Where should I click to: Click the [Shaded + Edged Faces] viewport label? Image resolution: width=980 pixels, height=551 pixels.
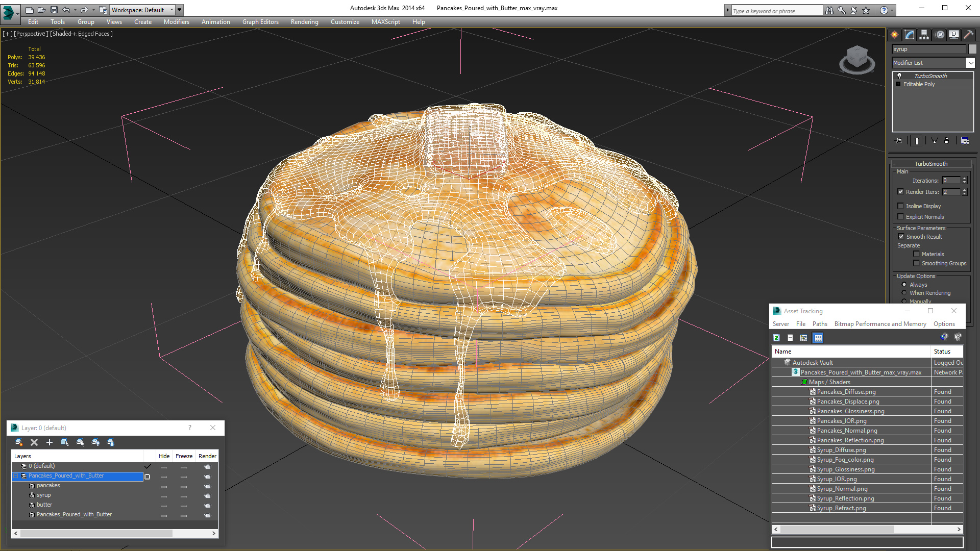click(82, 34)
